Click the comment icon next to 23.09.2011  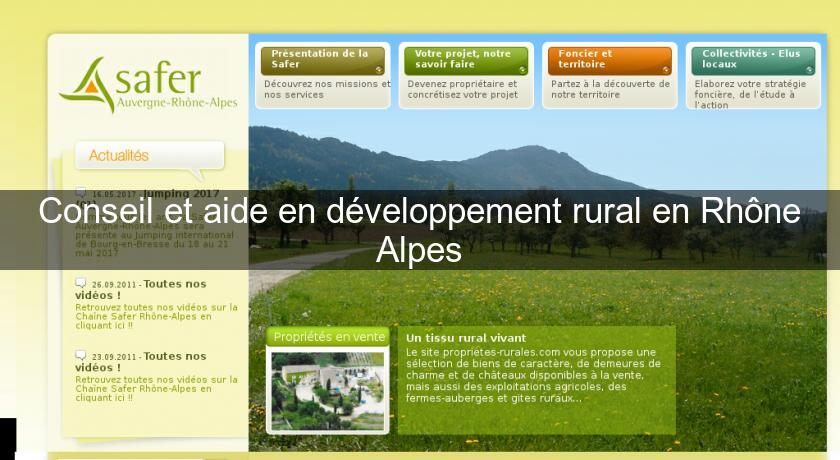tap(81, 355)
